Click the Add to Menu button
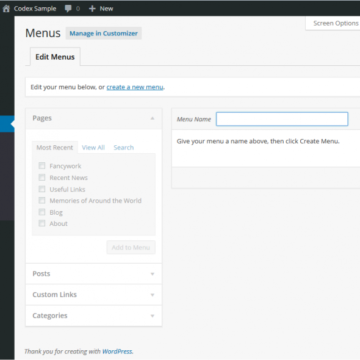The height and width of the screenshot is (360, 360). (x=131, y=247)
